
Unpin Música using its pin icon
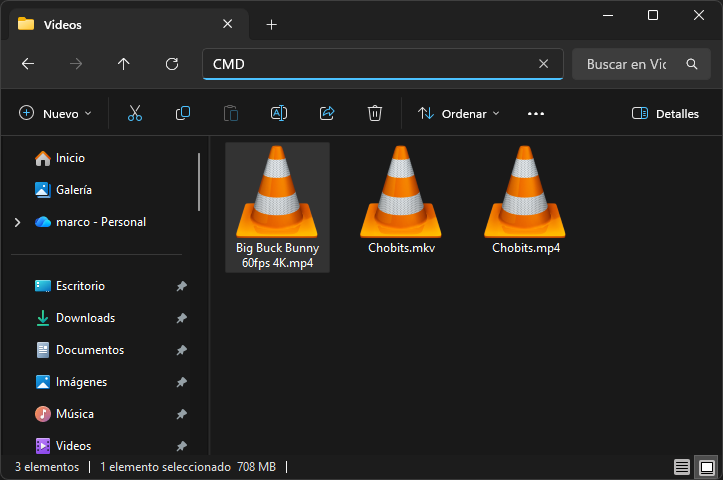[x=182, y=415]
